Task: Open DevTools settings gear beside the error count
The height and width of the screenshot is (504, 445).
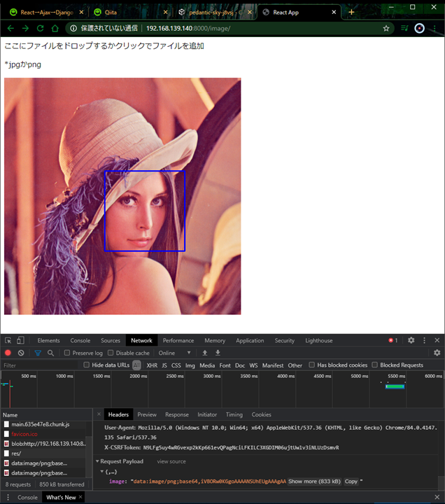Action: pos(411,340)
